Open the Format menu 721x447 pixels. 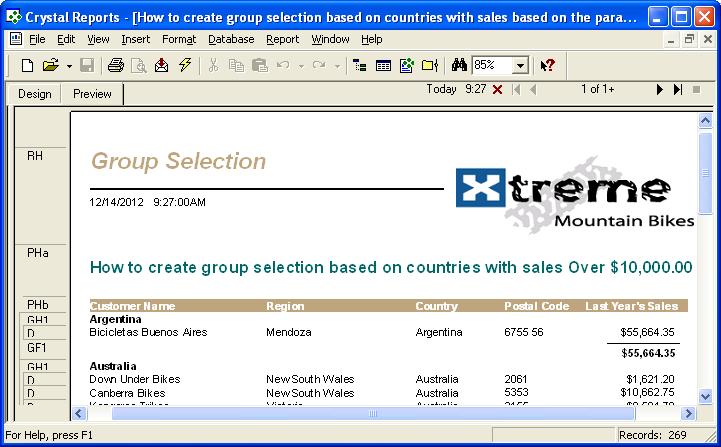[x=179, y=40]
